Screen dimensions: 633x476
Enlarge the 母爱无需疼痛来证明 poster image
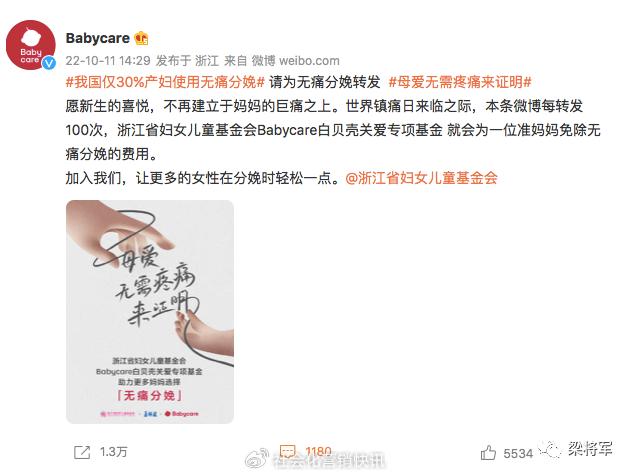pos(150,312)
